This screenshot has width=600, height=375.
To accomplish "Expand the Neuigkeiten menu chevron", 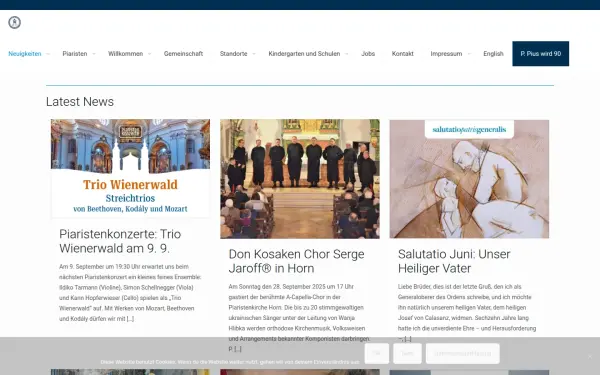I will click(x=48, y=54).
